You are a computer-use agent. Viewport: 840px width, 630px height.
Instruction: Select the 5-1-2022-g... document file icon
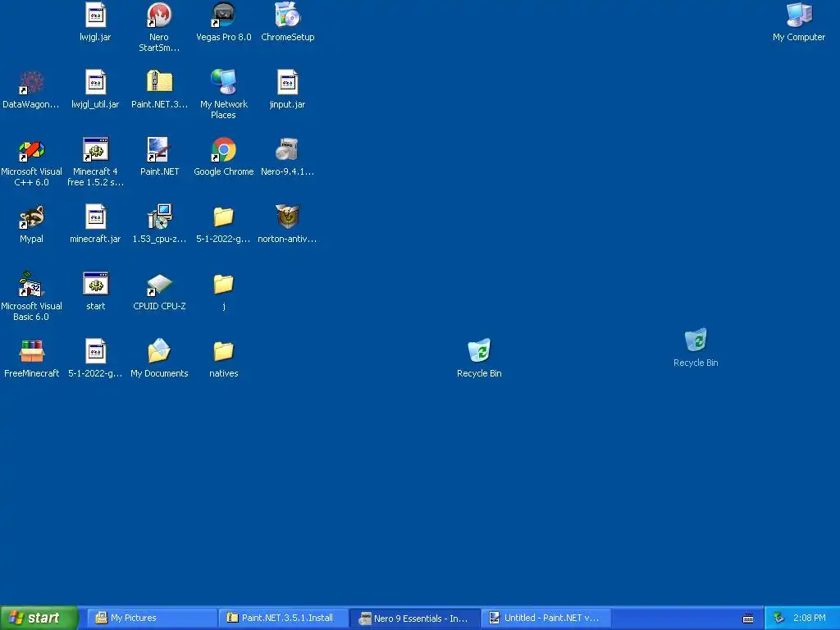pyautogui.click(x=95, y=352)
